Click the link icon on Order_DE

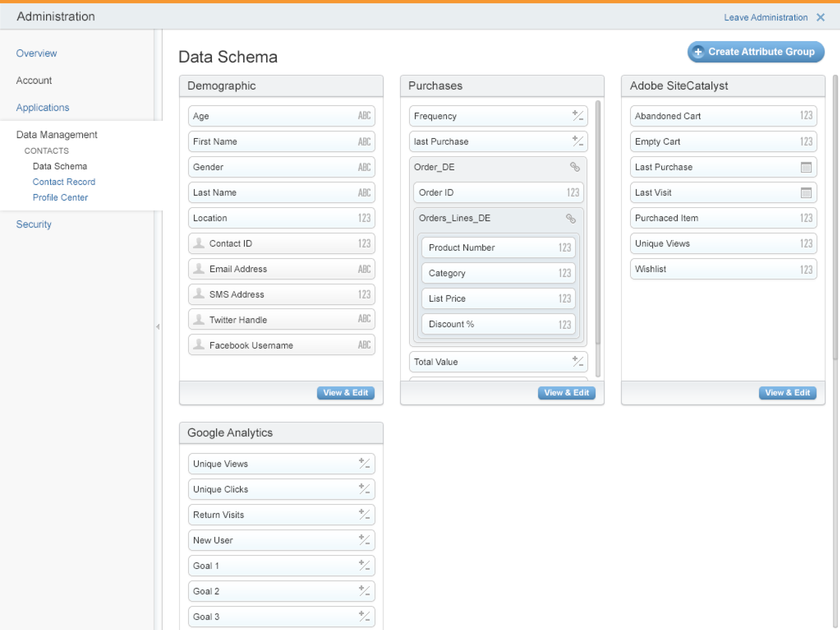[x=575, y=167]
